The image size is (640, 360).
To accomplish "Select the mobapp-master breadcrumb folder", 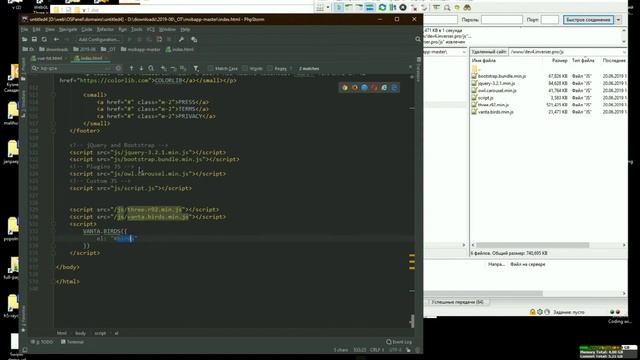I will (141, 49).
